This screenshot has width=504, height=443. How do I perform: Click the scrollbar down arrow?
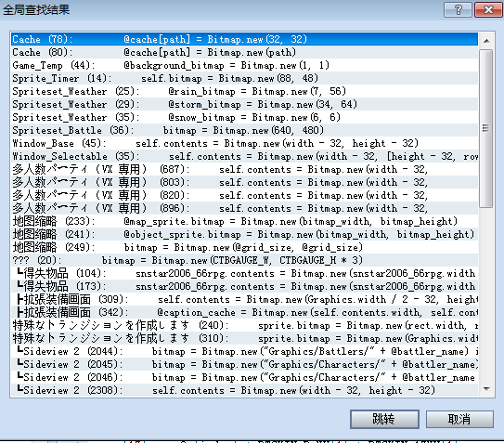coord(486,389)
